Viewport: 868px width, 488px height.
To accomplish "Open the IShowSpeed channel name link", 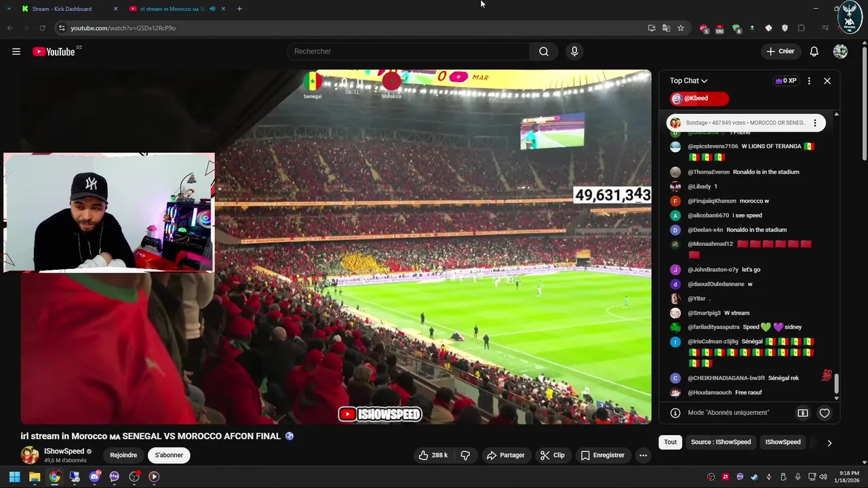I will [x=64, y=451].
